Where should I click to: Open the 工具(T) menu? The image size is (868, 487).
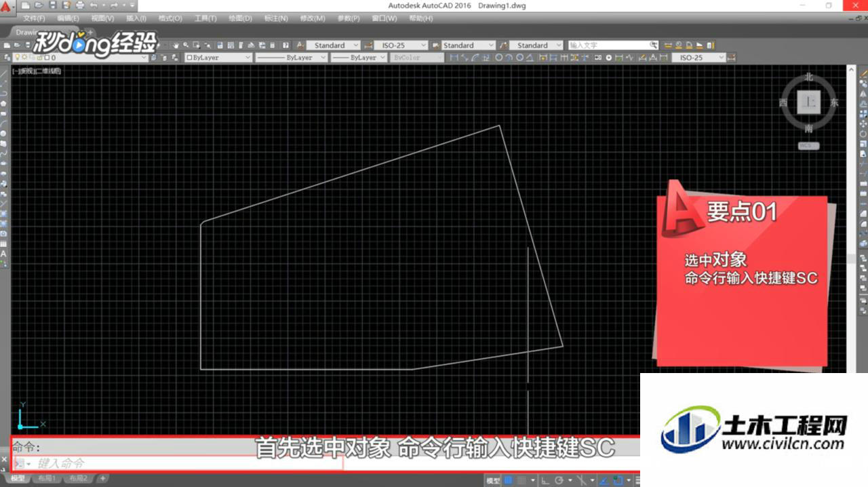coord(205,18)
